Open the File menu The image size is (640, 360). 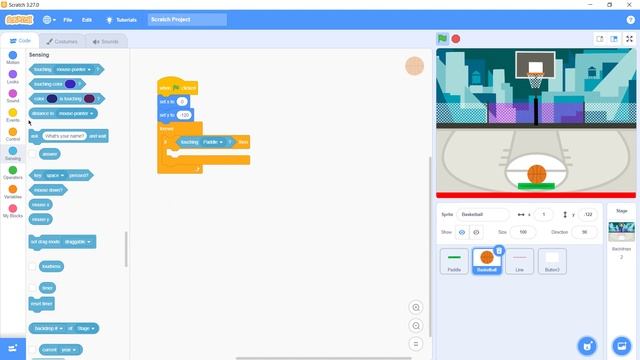point(68,20)
